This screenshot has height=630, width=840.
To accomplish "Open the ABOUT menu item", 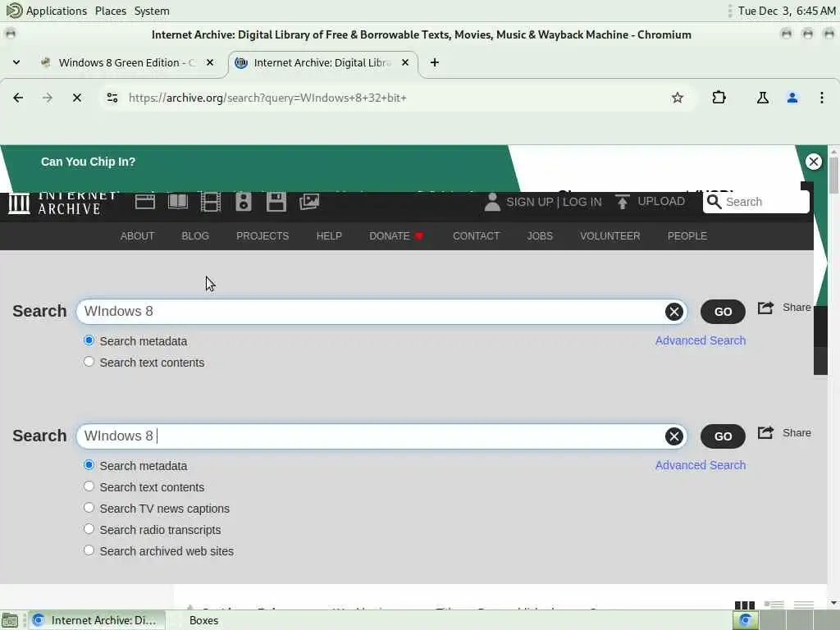I will point(137,236).
